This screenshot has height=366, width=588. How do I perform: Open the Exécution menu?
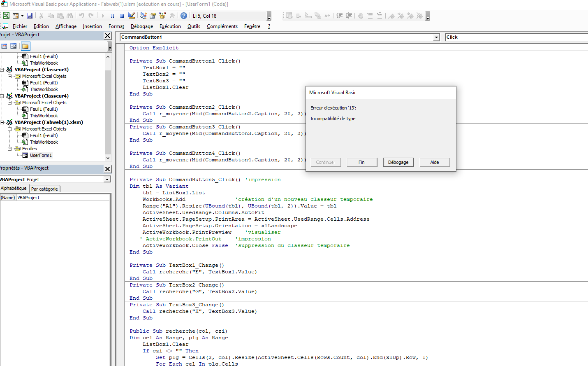pyautogui.click(x=170, y=26)
